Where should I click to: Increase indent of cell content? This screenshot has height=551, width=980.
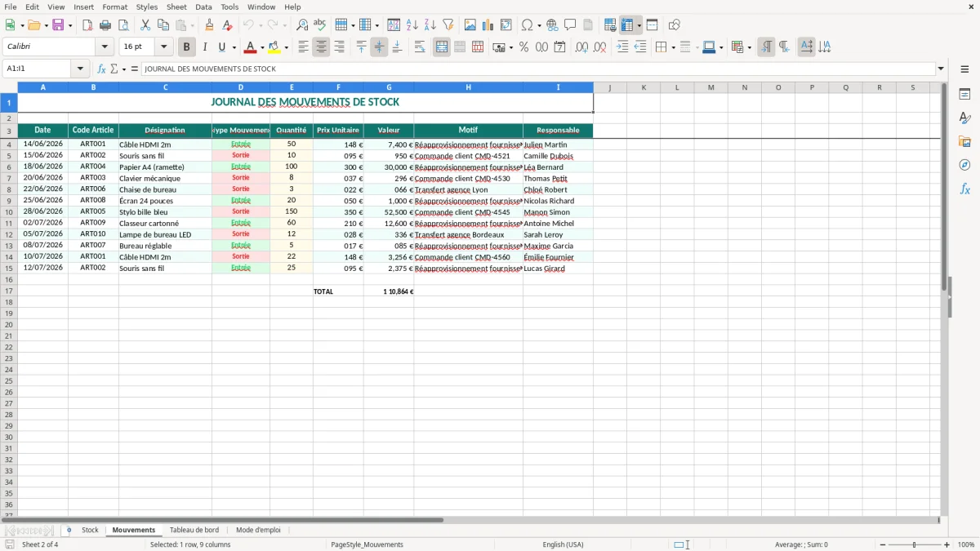coord(622,47)
